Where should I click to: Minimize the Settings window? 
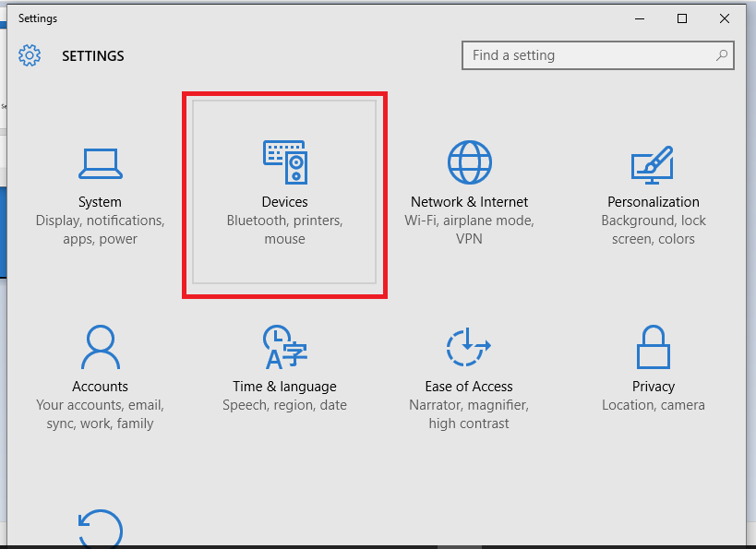pos(640,18)
